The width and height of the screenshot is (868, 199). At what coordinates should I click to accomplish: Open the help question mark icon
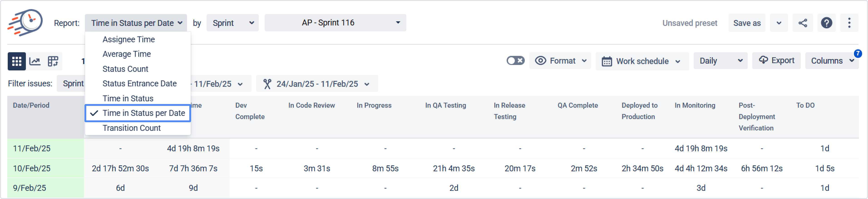[x=826, y=23]
